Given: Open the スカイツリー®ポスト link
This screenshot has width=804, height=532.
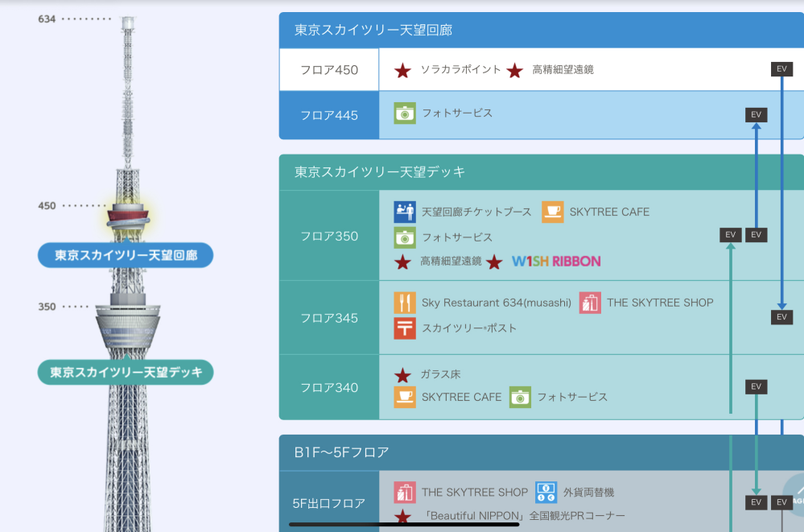Looking at the screenshot, I should [x=469, y=328].
